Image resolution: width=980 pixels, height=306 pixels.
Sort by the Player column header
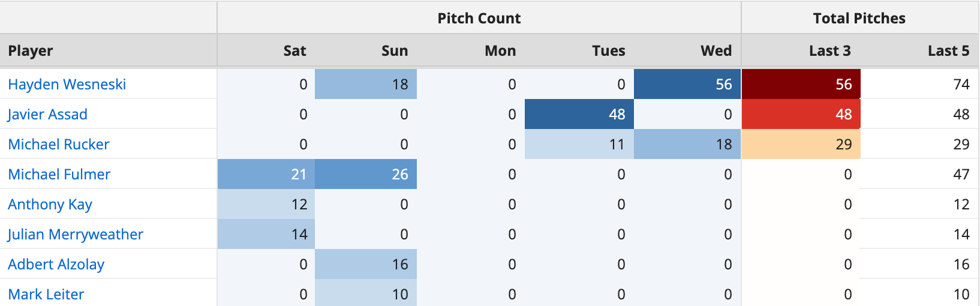[x=31, y=51]
